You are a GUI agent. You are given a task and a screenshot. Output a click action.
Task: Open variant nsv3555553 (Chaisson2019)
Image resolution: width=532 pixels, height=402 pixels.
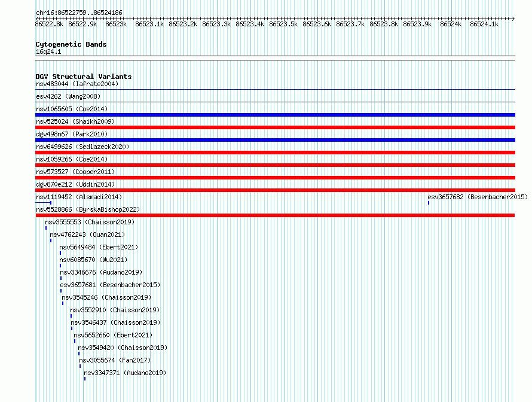[x=90, y=222]
